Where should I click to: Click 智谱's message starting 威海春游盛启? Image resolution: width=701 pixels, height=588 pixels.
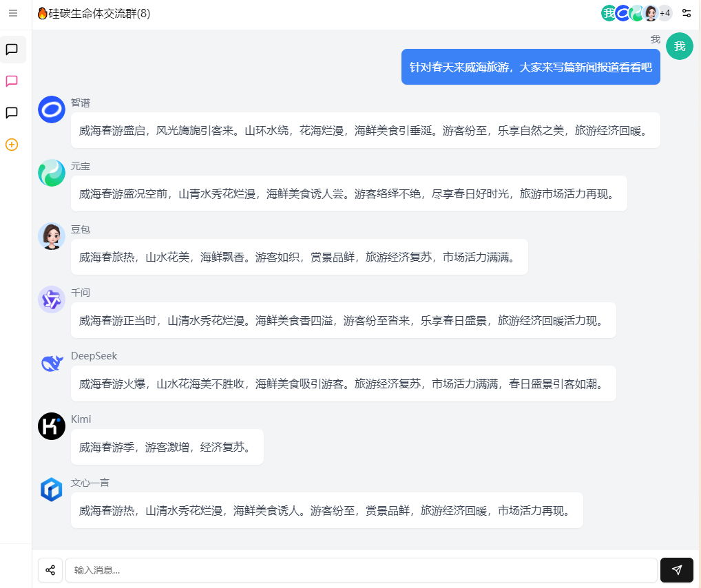365,130
